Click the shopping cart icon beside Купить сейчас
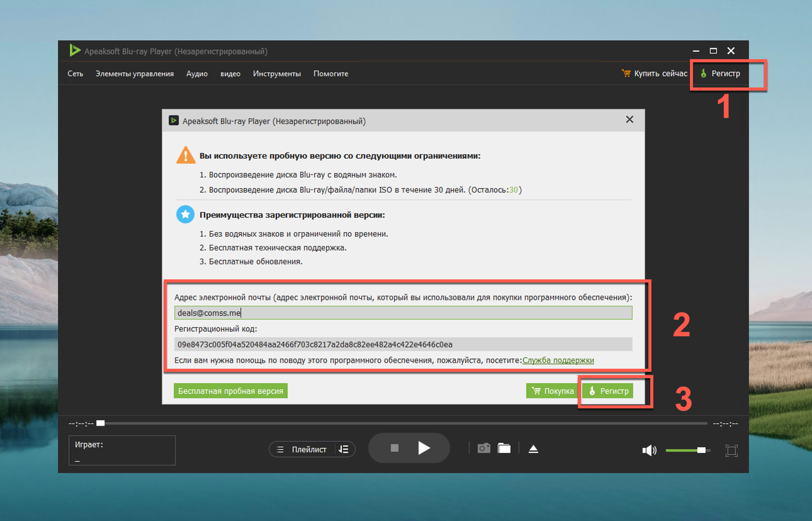Viewport: 812px width, 521px height. (x=626, y=73)
